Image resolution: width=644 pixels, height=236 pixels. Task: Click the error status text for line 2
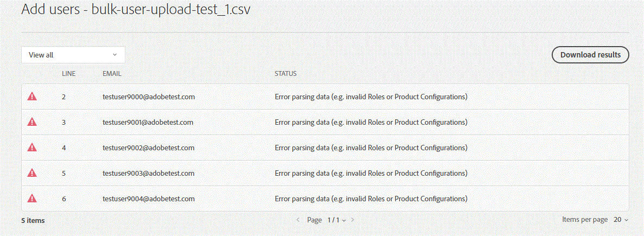(371, 97)
